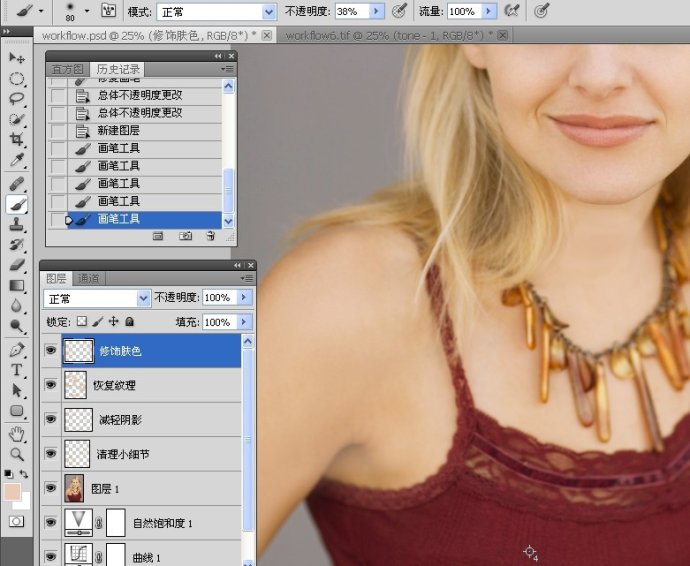Viewport: 690px width, 566px height.
Task: Toggle tablet pressure for size
Action: tap(541, 11)
